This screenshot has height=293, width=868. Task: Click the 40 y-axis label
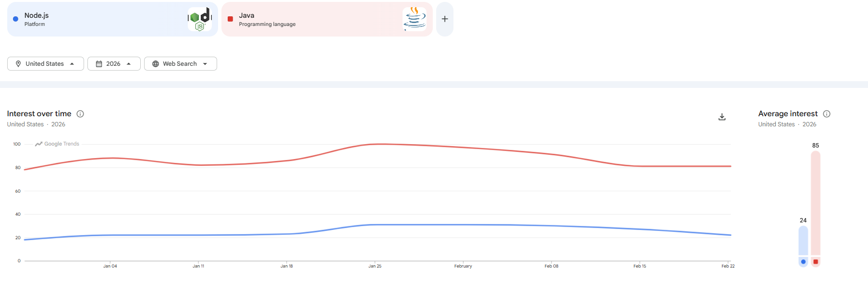tap(18, 214)
